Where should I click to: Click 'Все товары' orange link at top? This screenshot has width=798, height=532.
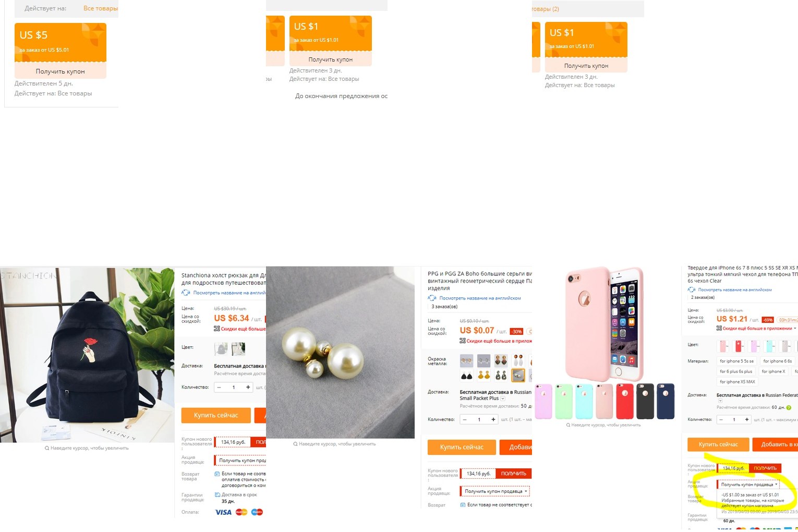pos(101,8)
